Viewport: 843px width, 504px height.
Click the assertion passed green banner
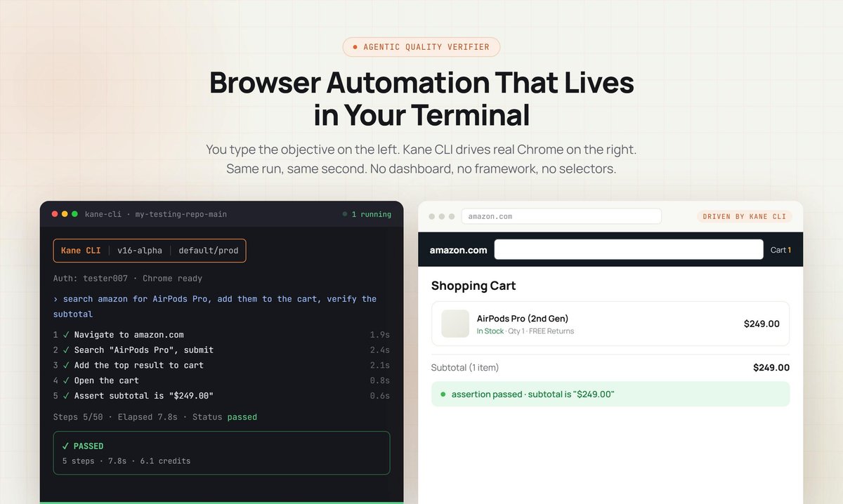(610, 394)
